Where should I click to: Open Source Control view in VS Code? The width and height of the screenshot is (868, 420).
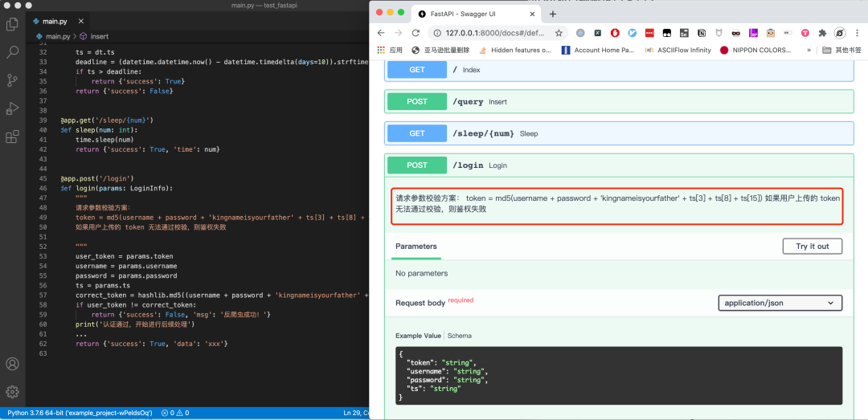pyautogui.click(x=12, y=81)
